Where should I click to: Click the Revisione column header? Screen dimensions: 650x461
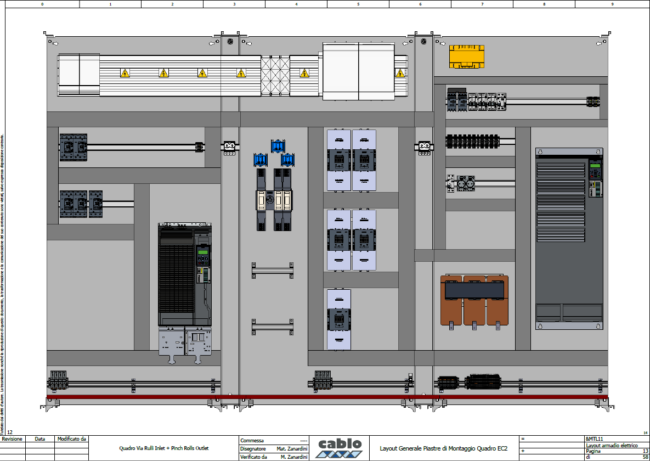point(12,439)
